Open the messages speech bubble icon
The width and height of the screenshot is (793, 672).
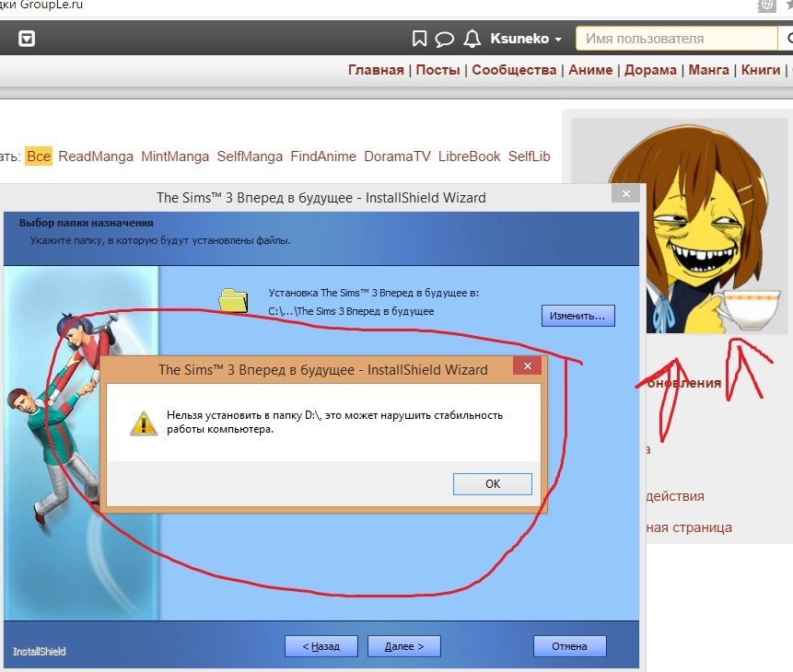445,39
